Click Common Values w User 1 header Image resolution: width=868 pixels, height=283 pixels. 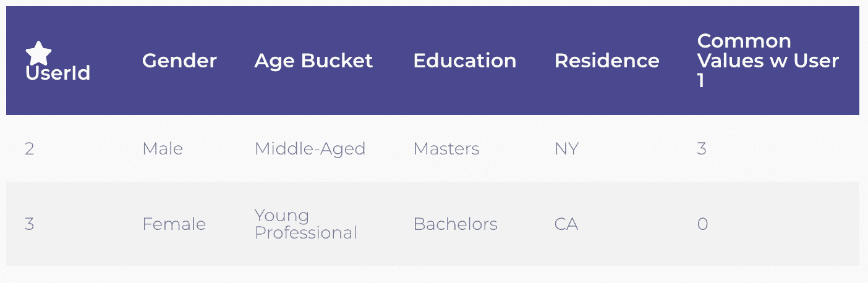click(x=768, y=61)
